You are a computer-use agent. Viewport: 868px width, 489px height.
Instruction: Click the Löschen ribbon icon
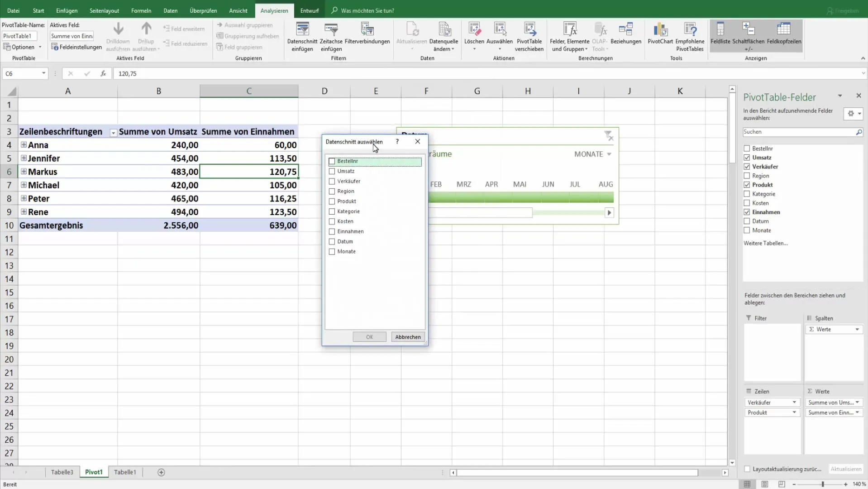point(474,30)
